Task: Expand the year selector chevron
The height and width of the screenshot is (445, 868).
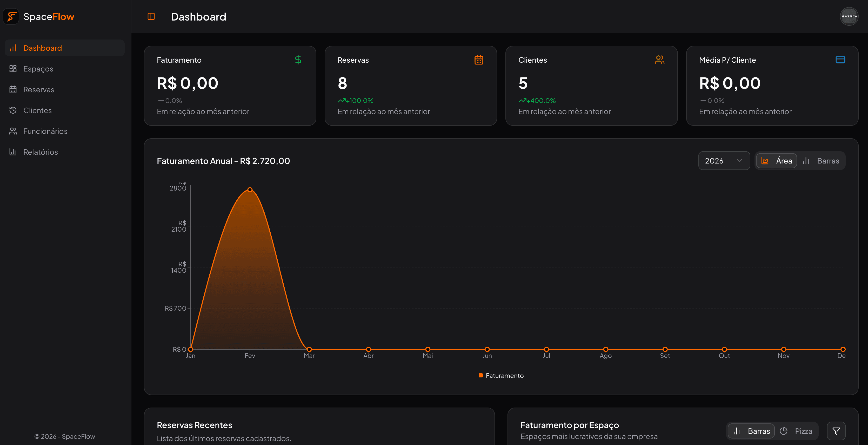Action: pyautogui.click(x=740, y=161)
